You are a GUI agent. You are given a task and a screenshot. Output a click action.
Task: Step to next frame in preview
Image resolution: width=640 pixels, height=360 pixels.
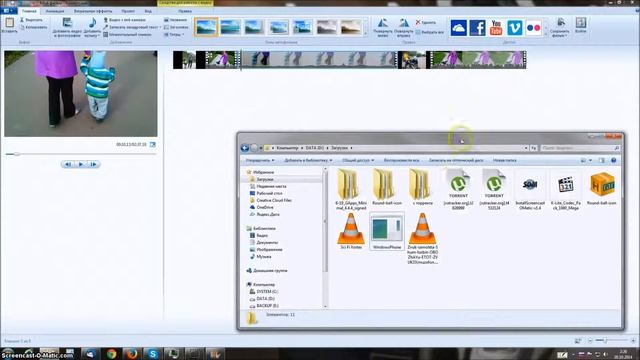point(93,164)
